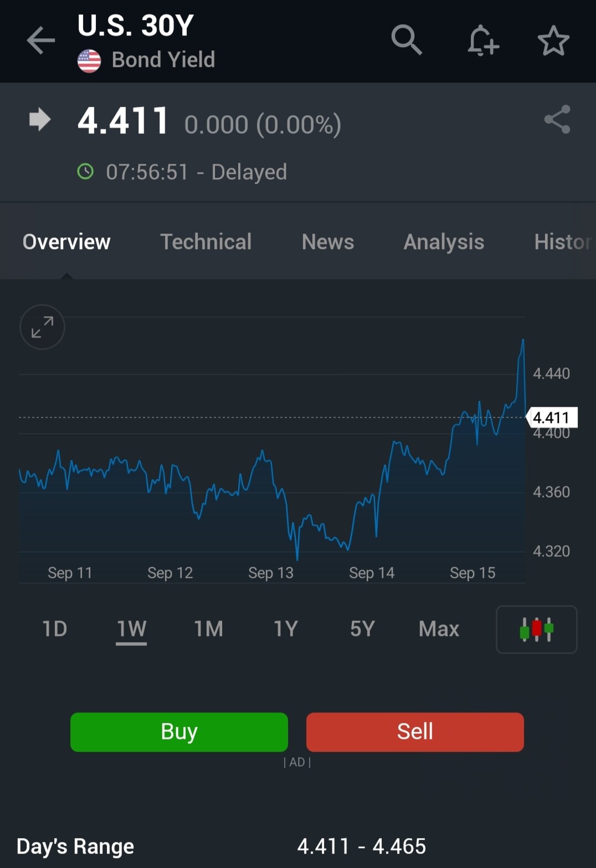Expand the chart to fullscreen
596x868 pixels.
click(x=42, y=327)
